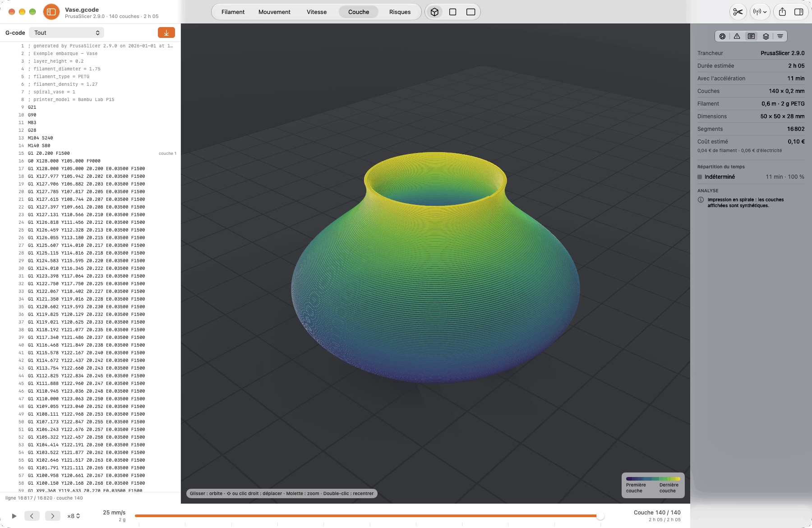Viewport: 812px width, 528px height.
Task: Click the layer timeline slider handle
Action: coord(600,516)
